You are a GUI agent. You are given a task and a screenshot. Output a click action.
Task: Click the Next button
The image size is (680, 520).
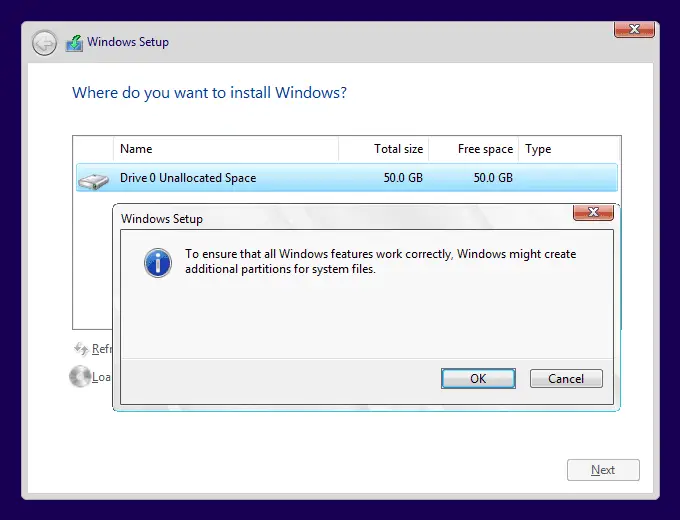[603, 470]
